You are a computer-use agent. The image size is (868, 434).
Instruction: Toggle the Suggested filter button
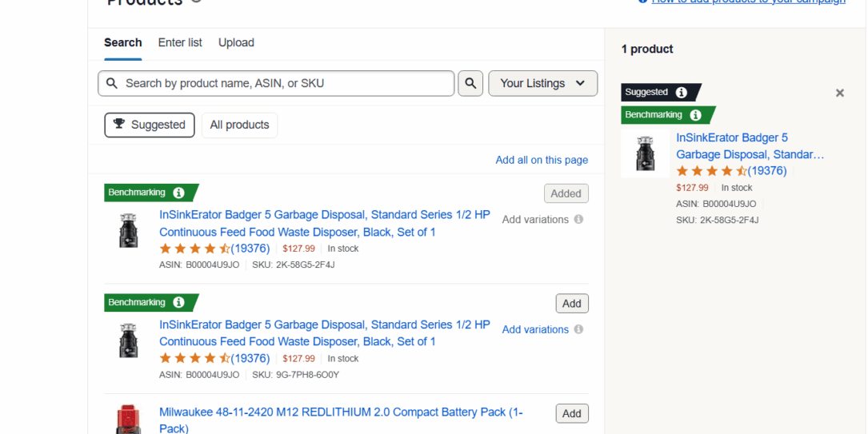[x=150, y=125]
